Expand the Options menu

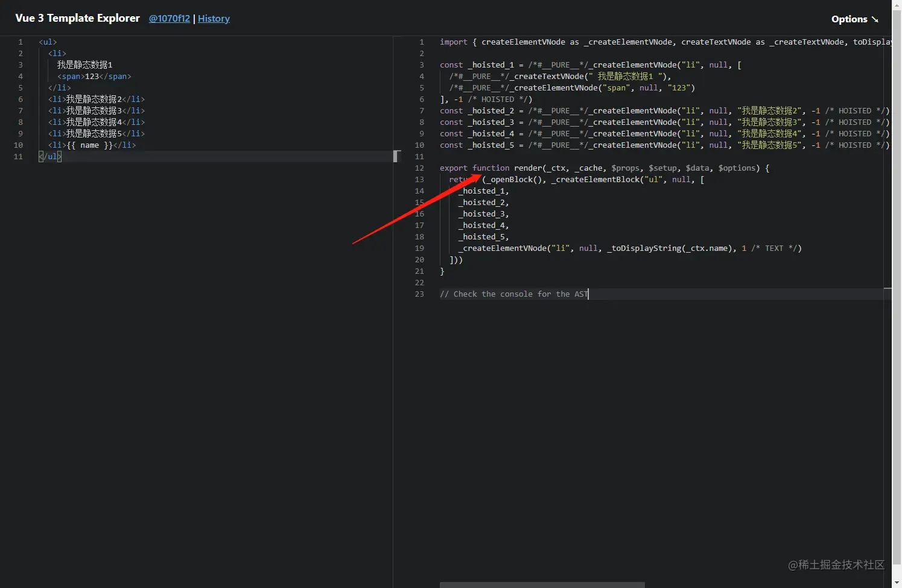[854, 19]
